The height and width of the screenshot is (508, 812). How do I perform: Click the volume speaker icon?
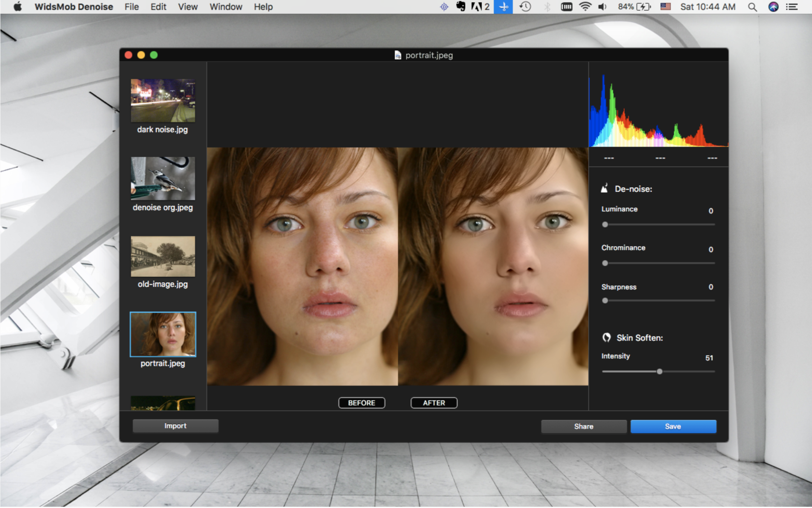[x=602, y=7]
